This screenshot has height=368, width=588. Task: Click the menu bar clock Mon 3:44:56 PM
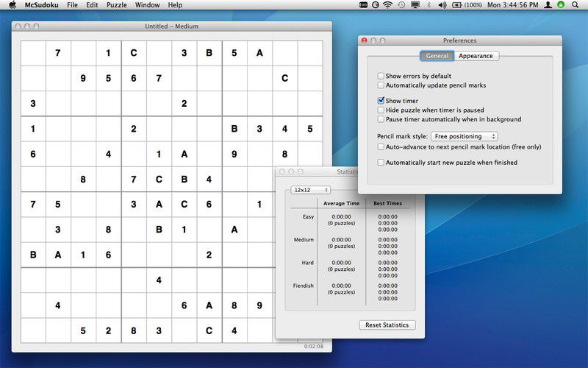click(512, 5)
